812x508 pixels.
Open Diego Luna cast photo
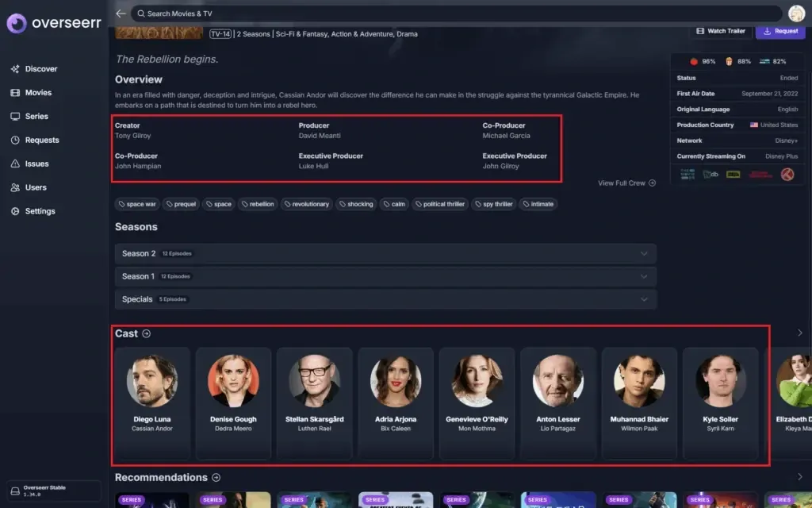(x=151, y=381)
